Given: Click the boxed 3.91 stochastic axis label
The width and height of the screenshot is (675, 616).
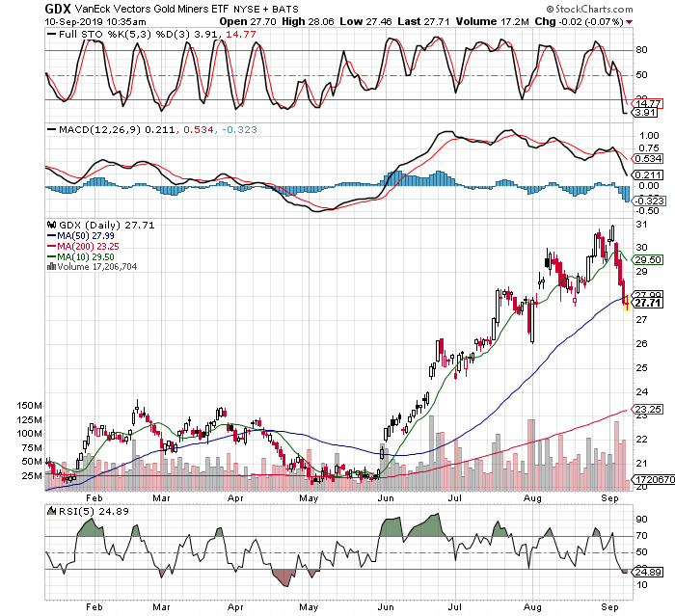Looking at the screenshot, I should pos(644,113).
